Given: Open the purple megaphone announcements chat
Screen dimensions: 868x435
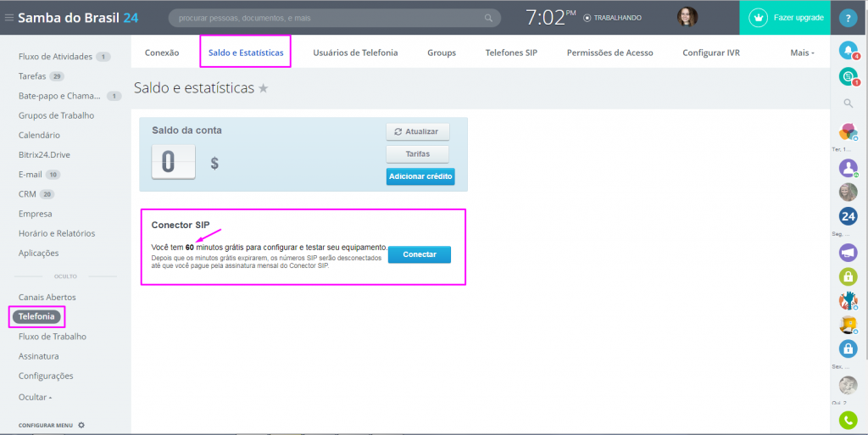Looking at the screenshot, I should (x=848, y=253).
